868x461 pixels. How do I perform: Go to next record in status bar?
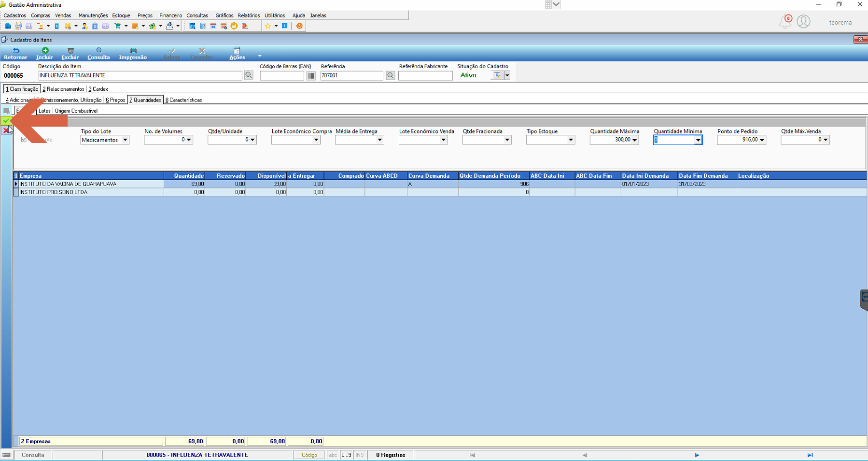pos(697,455)
